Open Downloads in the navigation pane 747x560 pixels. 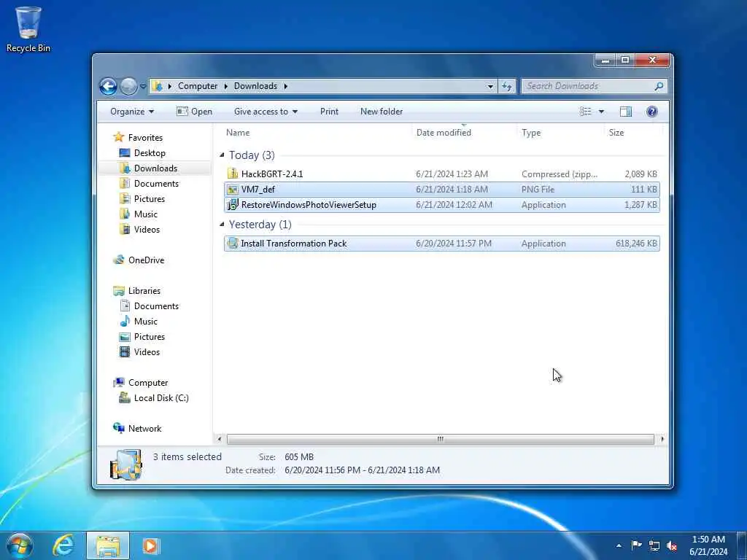[155, 168]
